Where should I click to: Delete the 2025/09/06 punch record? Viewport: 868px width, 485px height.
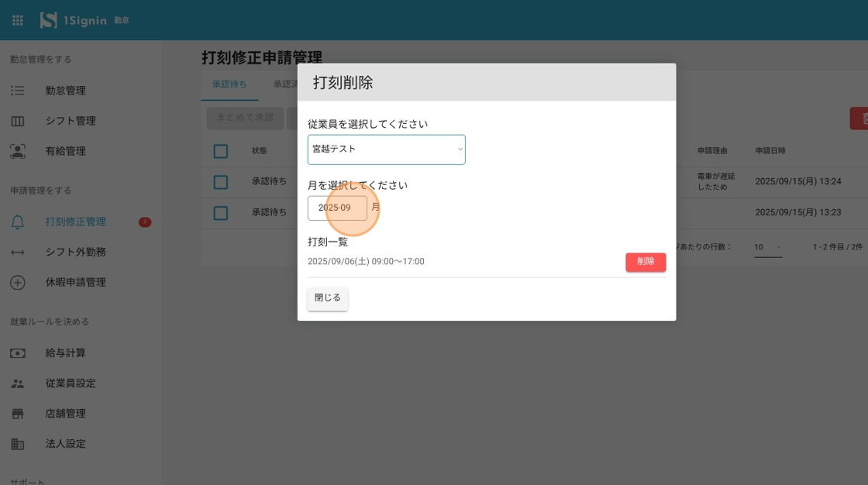coord(646,262)
